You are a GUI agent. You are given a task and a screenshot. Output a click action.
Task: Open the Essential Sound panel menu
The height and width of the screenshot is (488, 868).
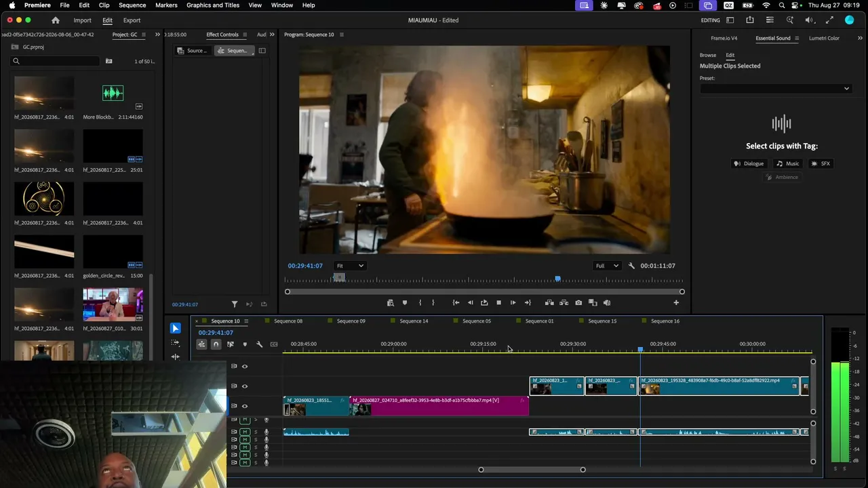click(x=797, y=39)
